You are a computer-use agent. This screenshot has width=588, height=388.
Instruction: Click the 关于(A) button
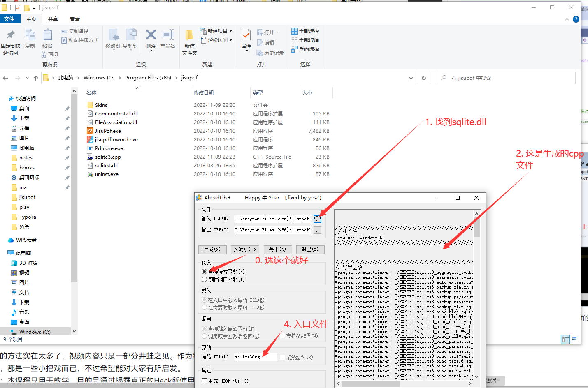tap(277, 249)
